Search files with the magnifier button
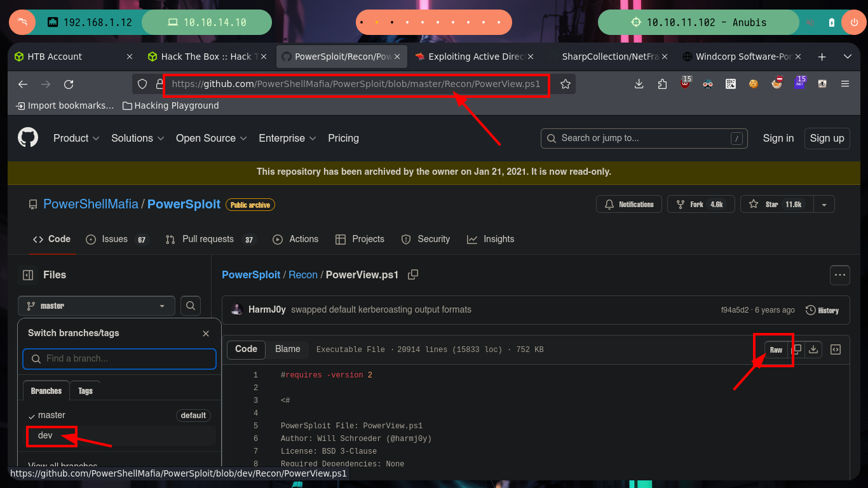 click(x=191, y=306)
